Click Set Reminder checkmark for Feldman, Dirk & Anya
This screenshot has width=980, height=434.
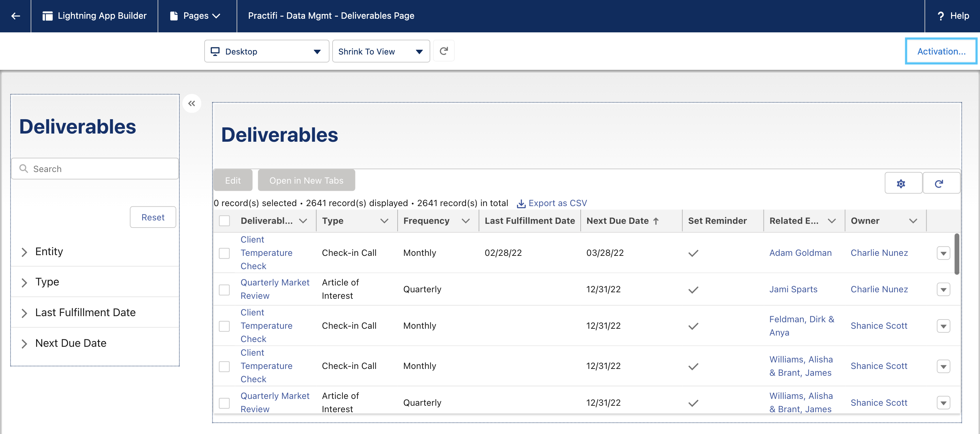click(x=693, y=326)
